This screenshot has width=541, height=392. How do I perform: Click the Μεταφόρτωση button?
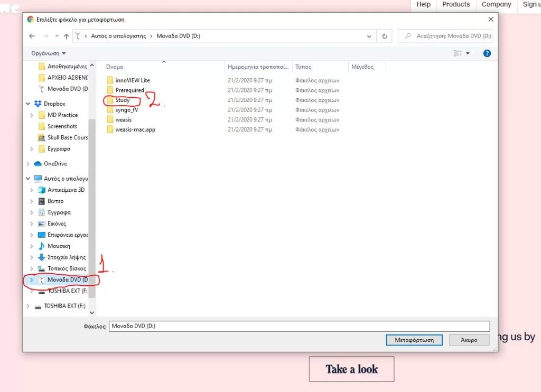414,340
